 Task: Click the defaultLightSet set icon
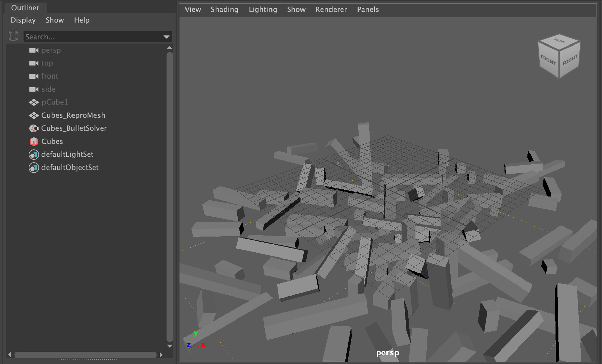[34, 155]
